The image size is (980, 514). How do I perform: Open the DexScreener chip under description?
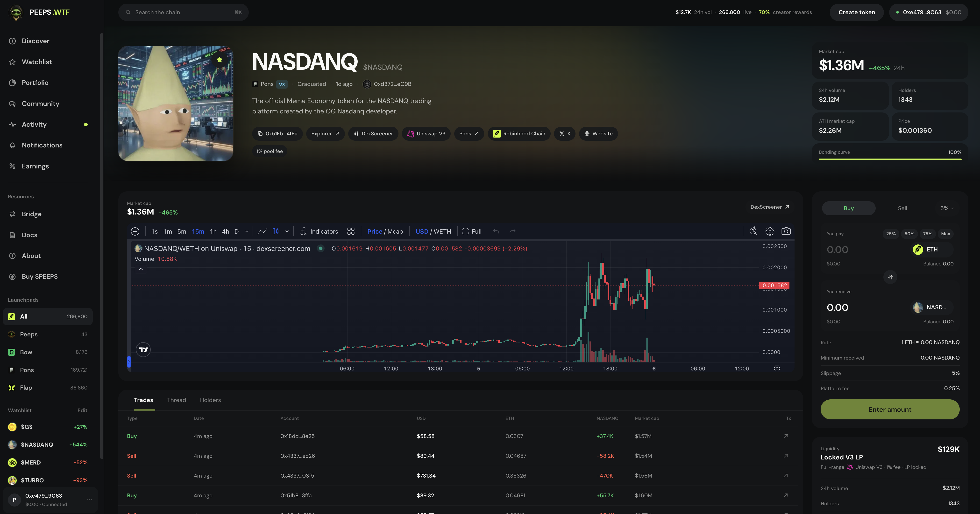(373, 133)
